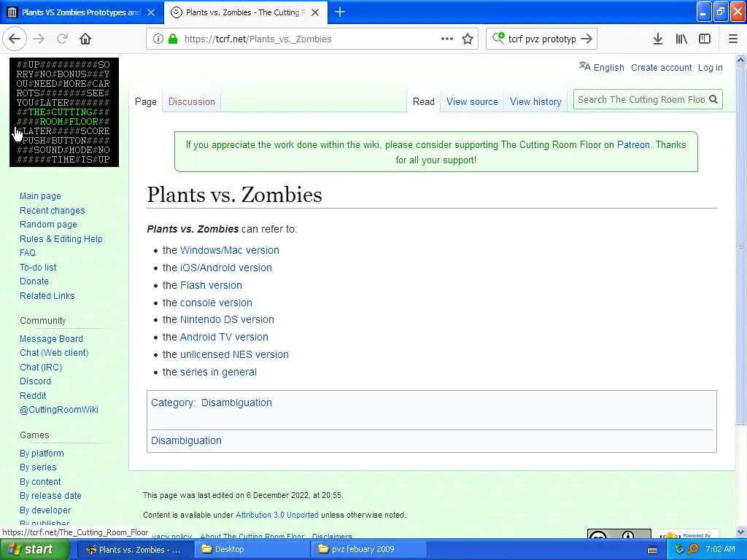Screen dimensions: 747x560
Task: Close the Plants VS Zombies Prototypes tab
Action: click(151, 12)
